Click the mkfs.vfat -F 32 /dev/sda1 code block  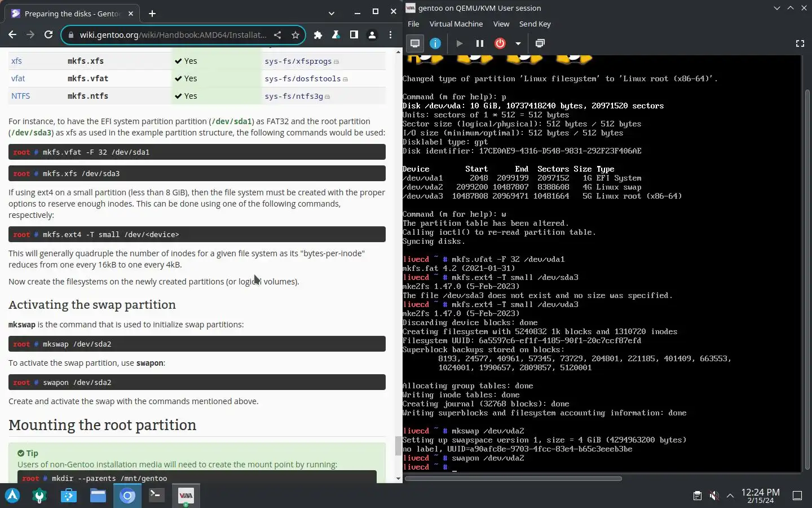[197, 152]
